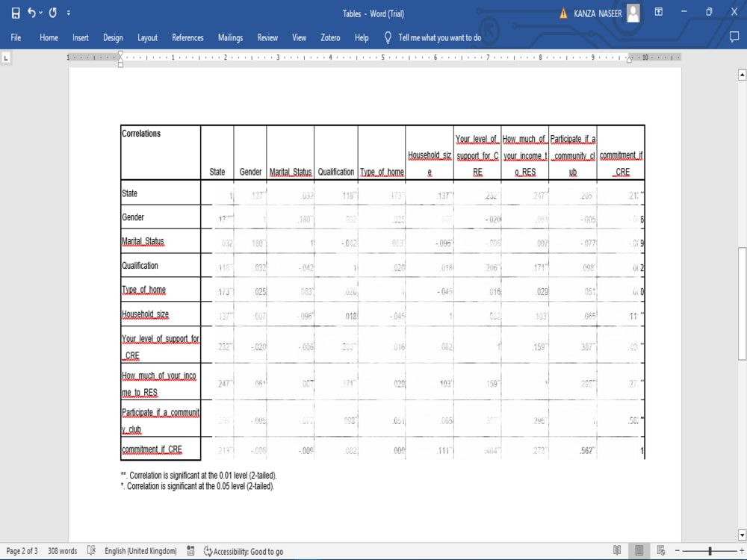The image size is (747, 560).
Task: Open the Customize Quick Access Toolbar dropdown
Action: (69, 13)
